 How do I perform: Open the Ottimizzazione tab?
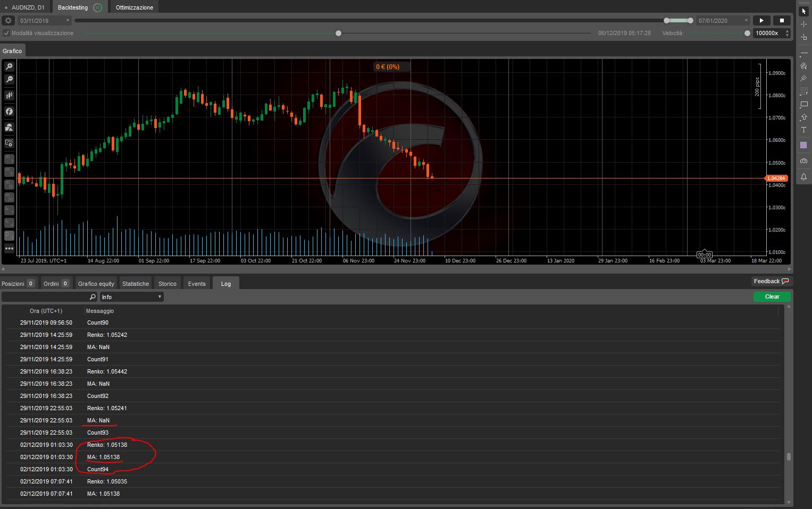[x=135, y=7]
